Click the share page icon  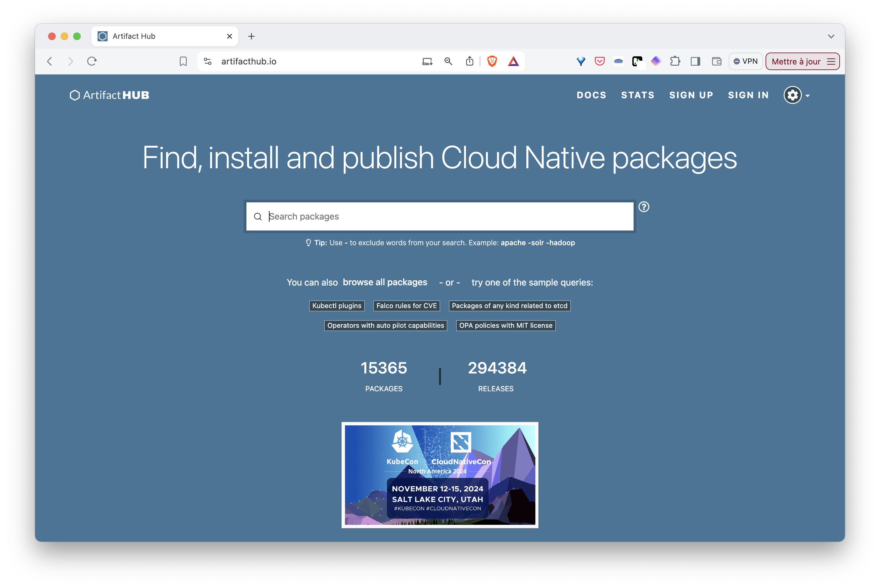469,61
